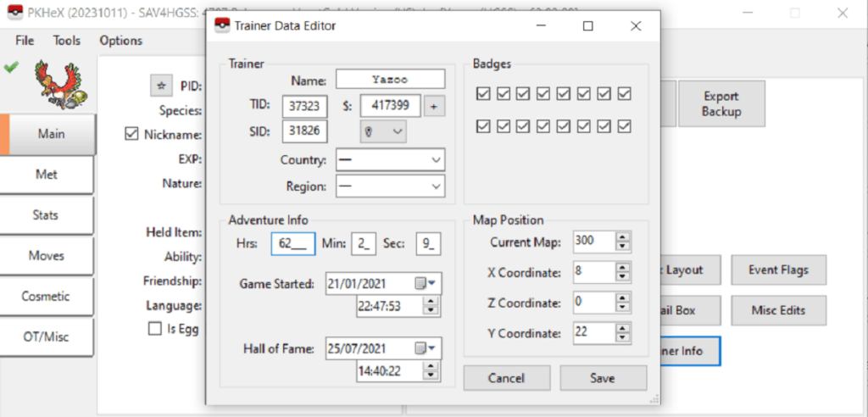Switch to the Stats tab
Screen dimensions: 868x417
[46, 215]
